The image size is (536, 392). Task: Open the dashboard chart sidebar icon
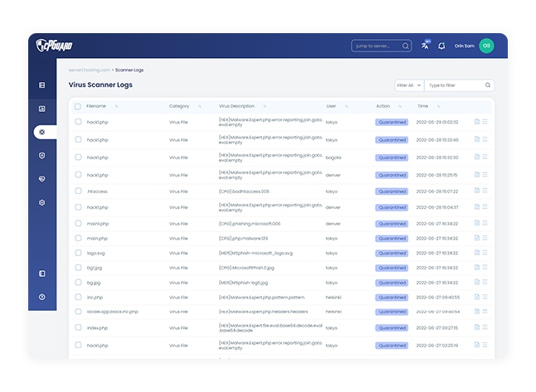(41, 109)
